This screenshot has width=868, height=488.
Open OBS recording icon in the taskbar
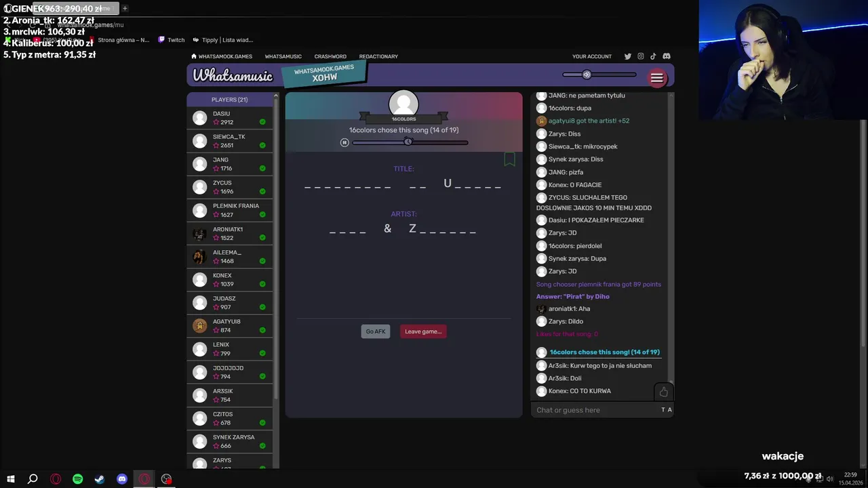[167, 479]
